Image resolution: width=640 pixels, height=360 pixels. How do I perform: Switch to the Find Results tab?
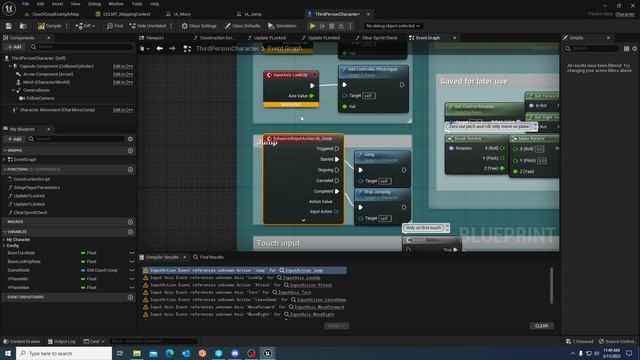[x=208, y=257]
